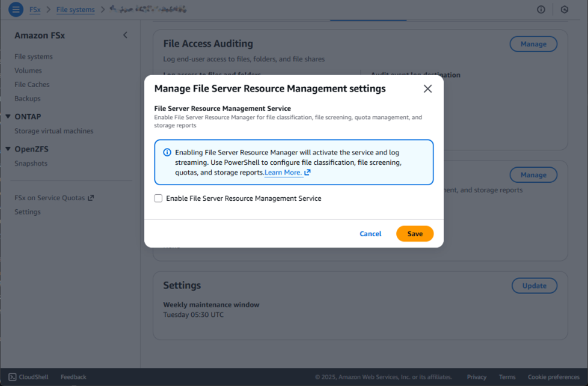Open Backups from the sidebar

27,98
